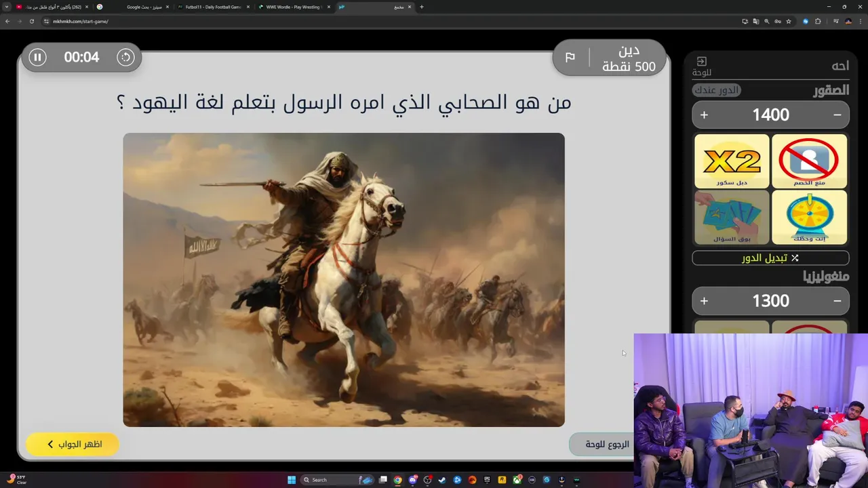Increase the 1400 team score
The width and height of the screenshot is (868, 488).
[x=704, y=115]
